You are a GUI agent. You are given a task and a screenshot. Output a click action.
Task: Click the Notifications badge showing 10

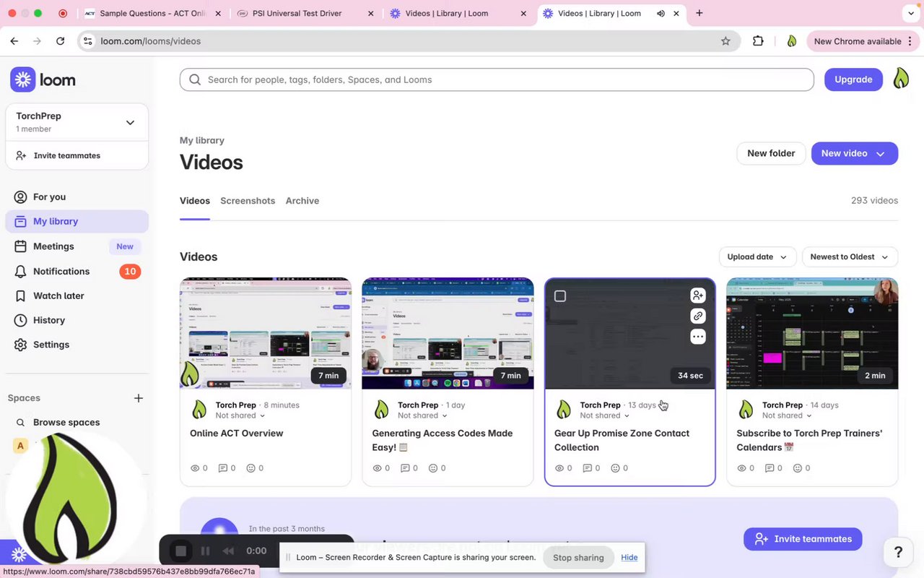130,272
